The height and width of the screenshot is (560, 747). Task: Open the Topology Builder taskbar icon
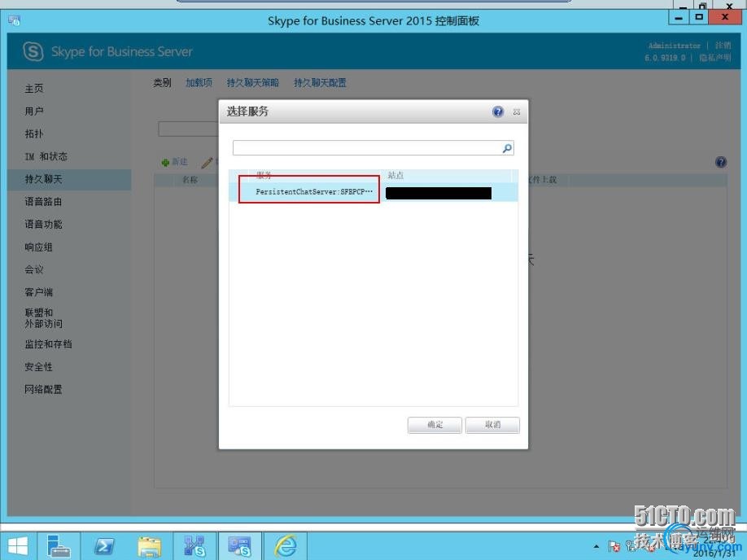(194, 546)
